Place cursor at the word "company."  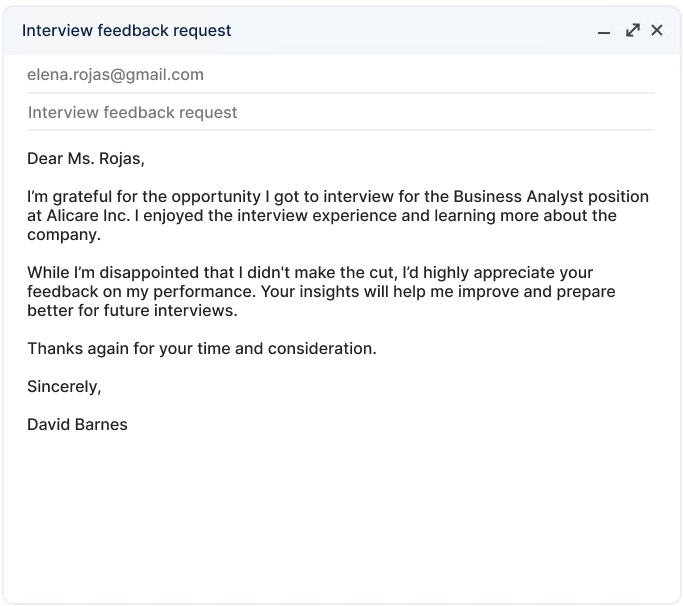(64, 235)
